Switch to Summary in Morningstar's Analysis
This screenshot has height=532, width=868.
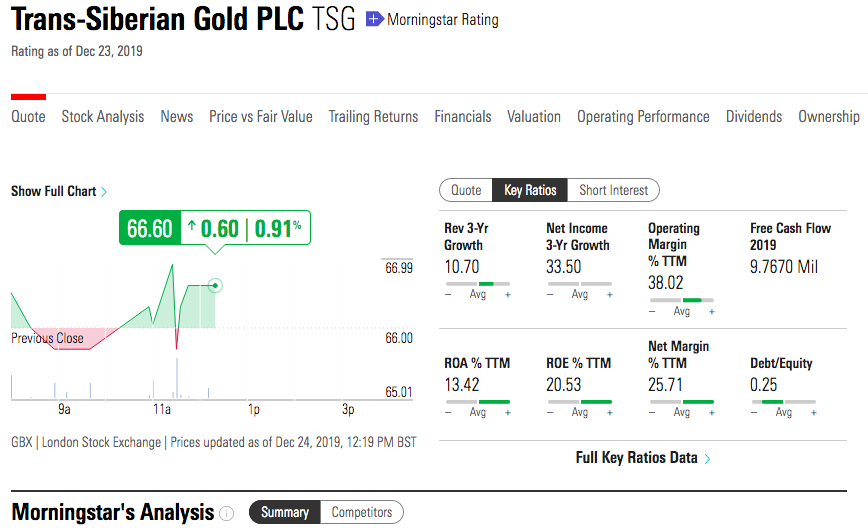285,512
